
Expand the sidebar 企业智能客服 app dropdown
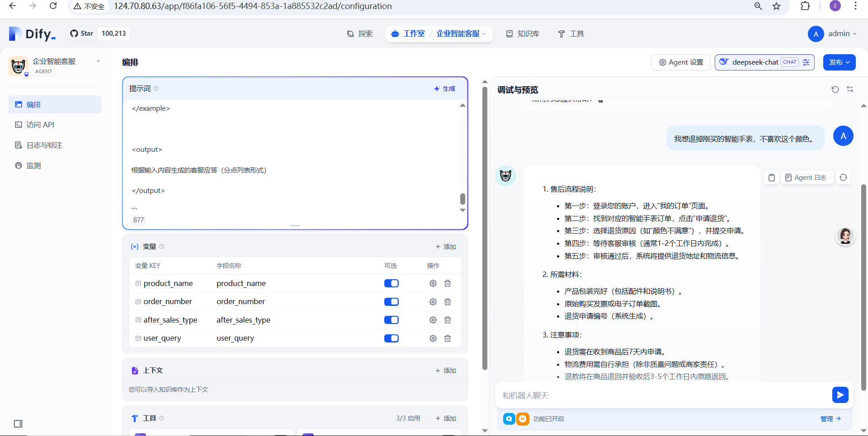click(x=98, y=61)
